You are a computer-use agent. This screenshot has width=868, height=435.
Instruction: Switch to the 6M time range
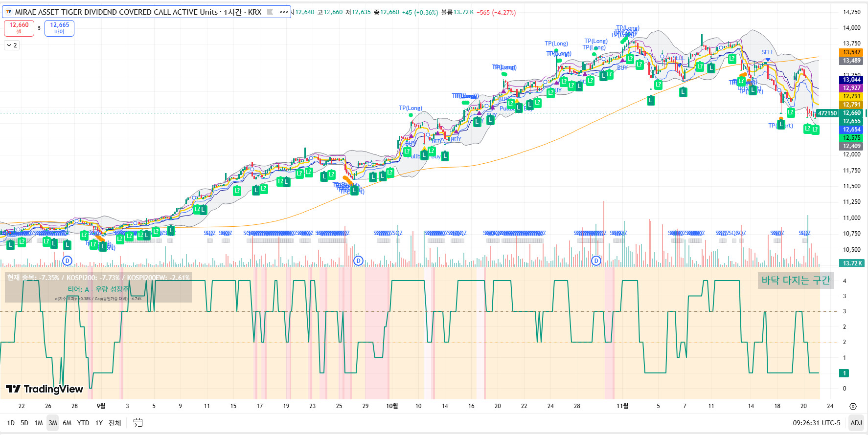click(x=67, y=423)
